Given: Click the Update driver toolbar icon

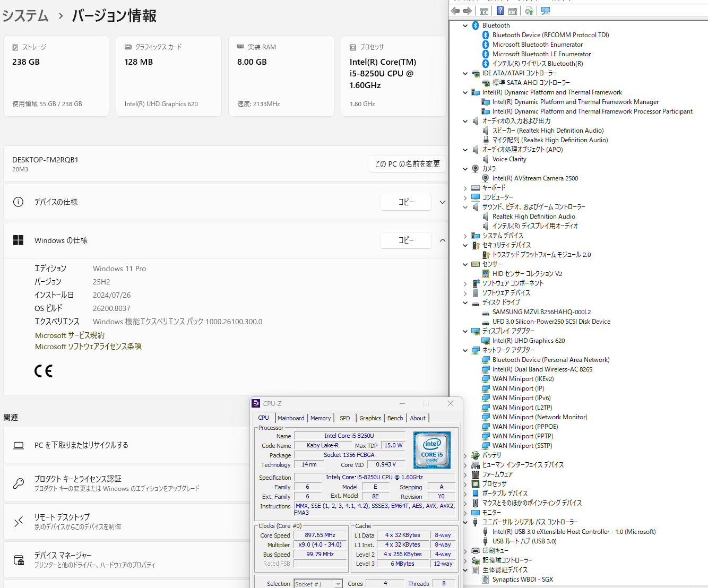Looking at the screenshot, I should [529, 11].
